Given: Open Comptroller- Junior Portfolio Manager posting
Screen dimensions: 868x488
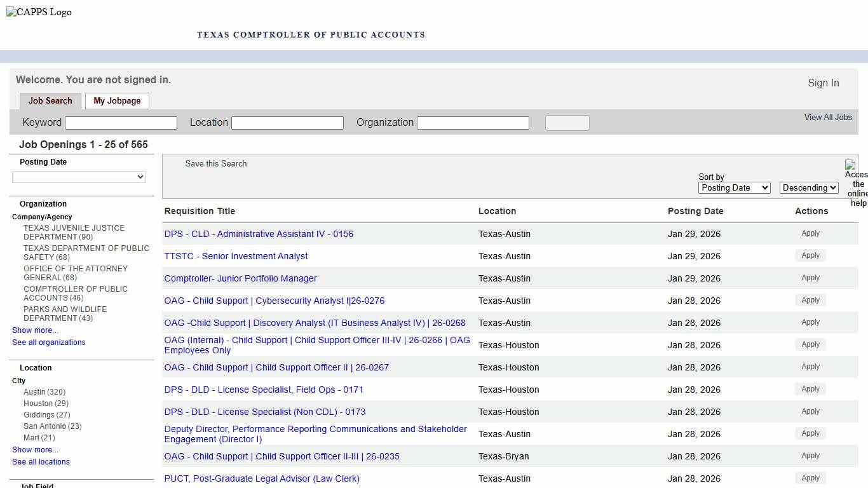Looking at the screenshot, I should tap(240, 278).
